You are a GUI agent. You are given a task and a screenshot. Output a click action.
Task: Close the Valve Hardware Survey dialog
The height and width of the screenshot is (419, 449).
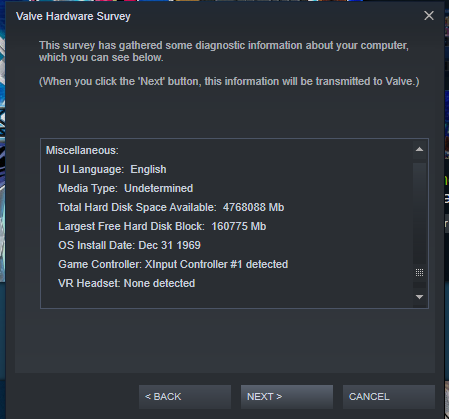tap(429, 16)
